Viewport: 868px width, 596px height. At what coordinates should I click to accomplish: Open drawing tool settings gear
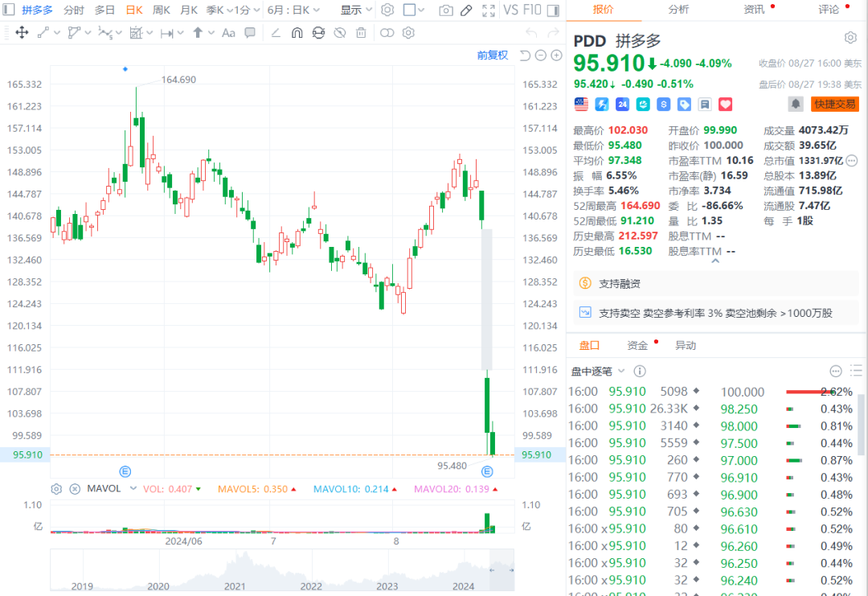(x=408, y=33)
